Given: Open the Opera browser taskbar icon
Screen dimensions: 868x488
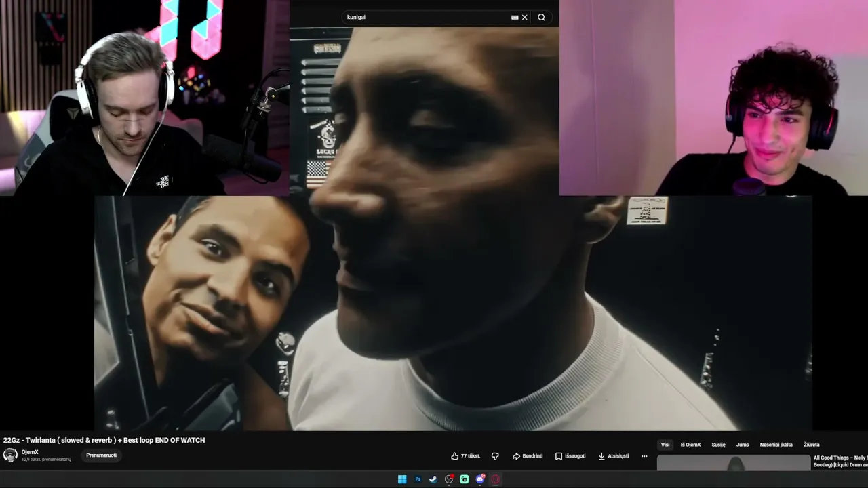Looking at the screenshot, I should coord(496,479).
